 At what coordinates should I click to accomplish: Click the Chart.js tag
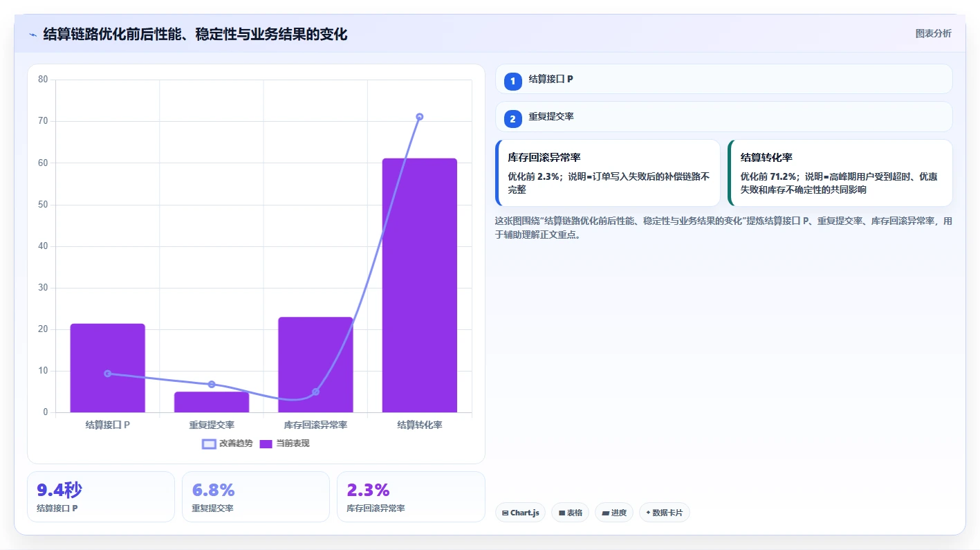520,513
